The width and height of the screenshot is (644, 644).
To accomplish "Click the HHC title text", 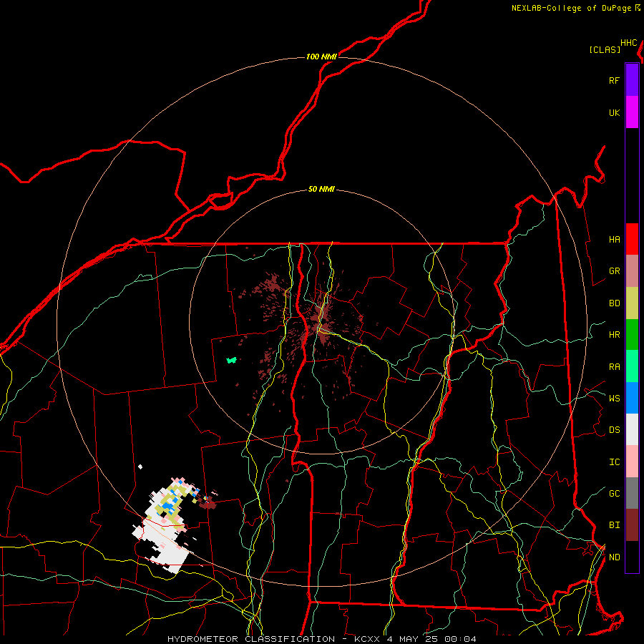I will (629, 43).
